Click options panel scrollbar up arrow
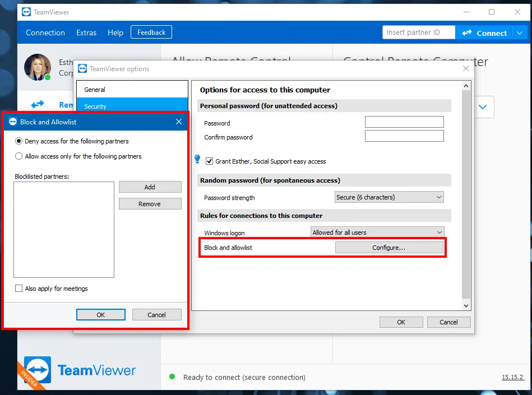 [x=466, y=86]
